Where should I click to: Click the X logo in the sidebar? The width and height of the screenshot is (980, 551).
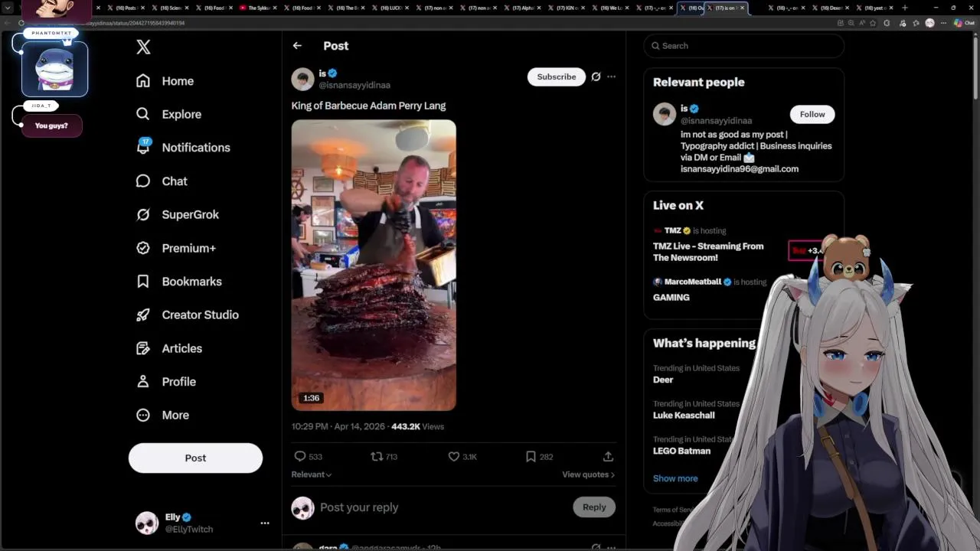pyautogui.click(x=143, y=47)
